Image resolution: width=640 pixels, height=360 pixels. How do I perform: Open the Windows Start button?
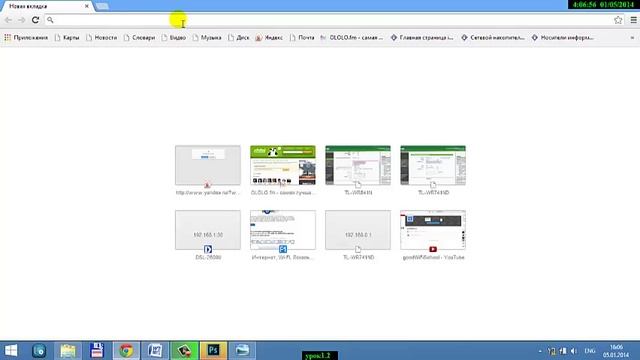click(x=11, y=350)
